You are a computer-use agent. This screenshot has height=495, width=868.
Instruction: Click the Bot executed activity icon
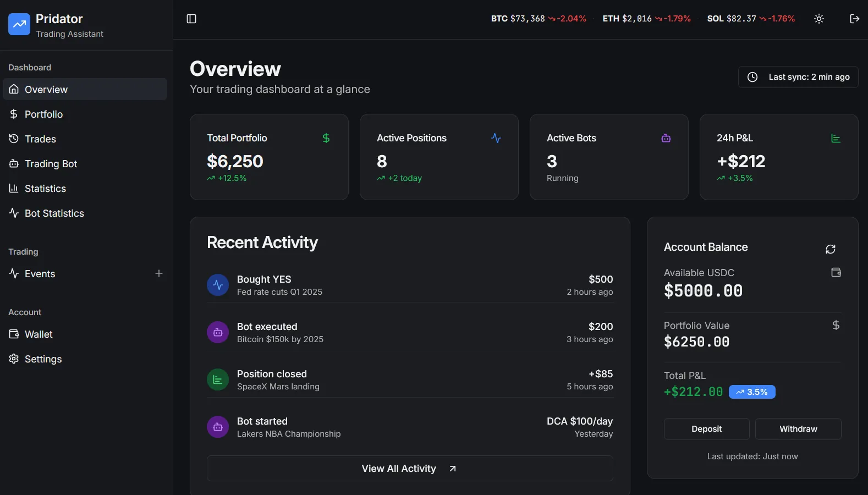pyautogui.click(x=218, y=332)
